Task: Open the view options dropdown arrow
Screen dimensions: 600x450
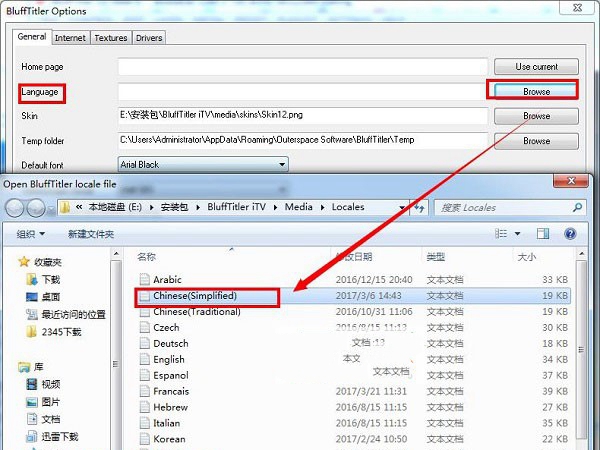Action: (517, 233)
